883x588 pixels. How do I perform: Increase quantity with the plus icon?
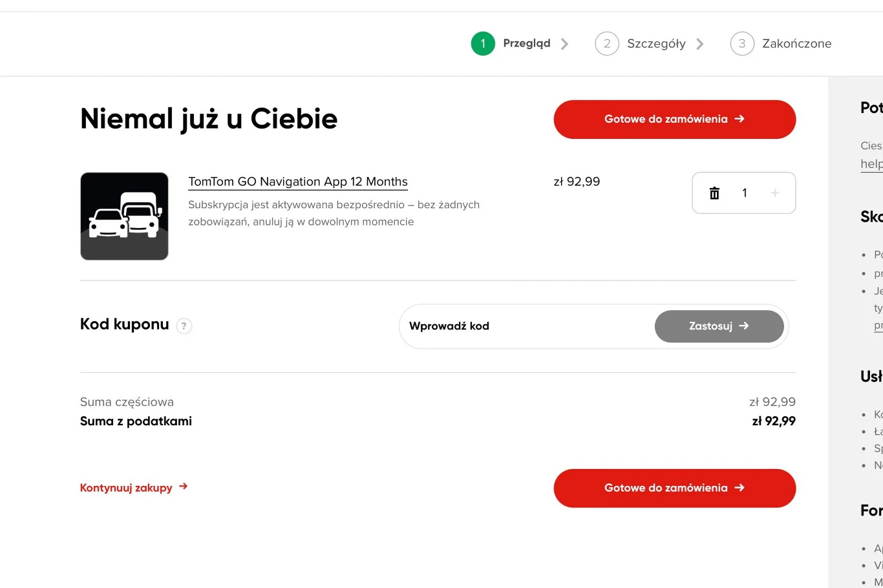coord(774,193)
